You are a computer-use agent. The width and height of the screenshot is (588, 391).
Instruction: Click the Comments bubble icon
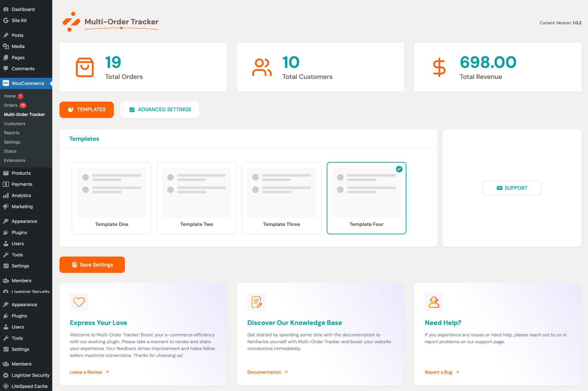(x=6, y=69)
